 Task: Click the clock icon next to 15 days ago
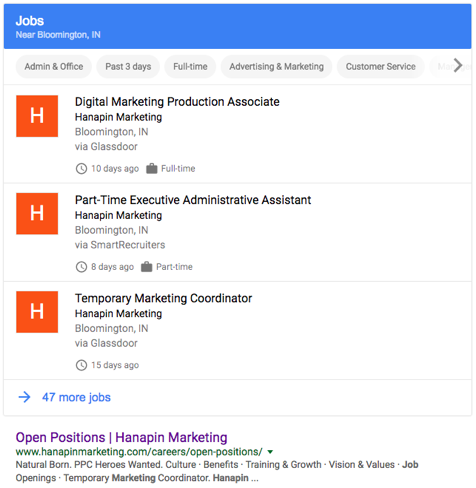click(x=81, y=365)
